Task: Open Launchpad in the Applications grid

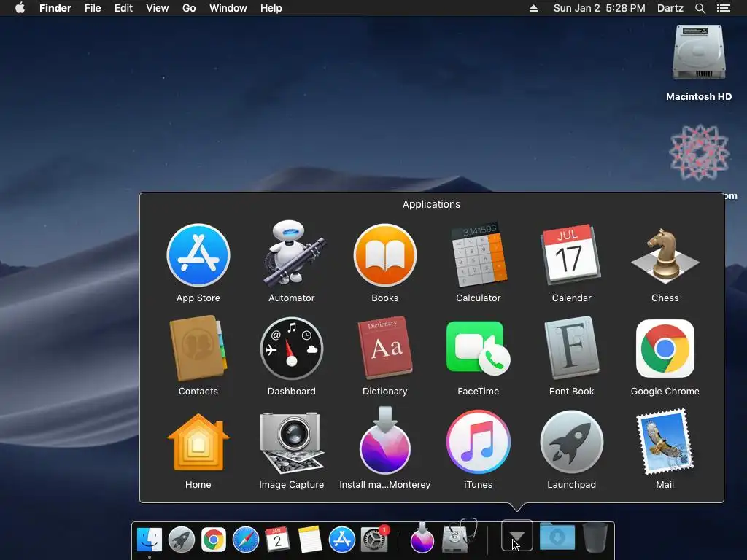Action: (x=571, y=442)
